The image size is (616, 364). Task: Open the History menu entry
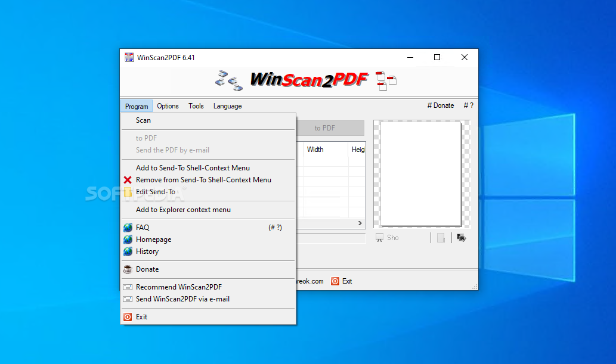pyautogui.click(x=208, y=251)
